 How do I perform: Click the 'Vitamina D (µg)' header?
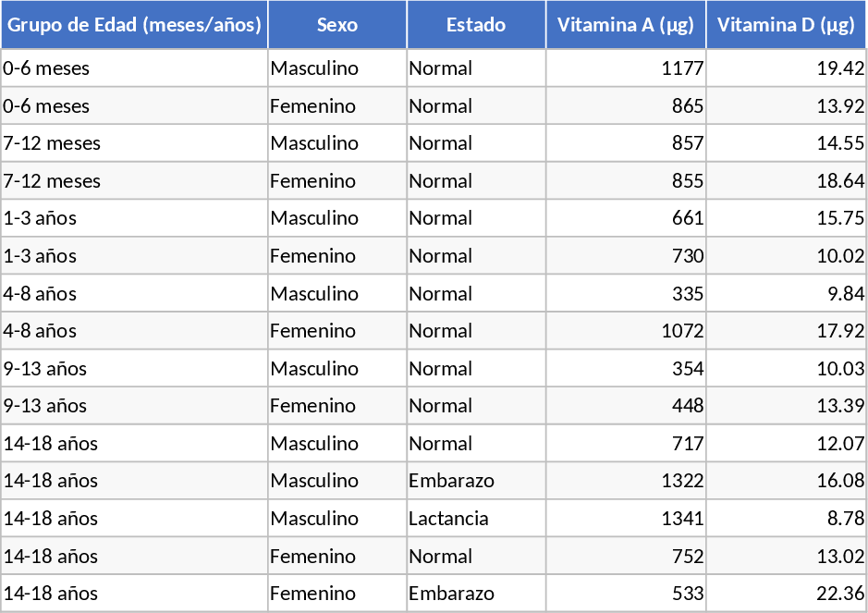(x=786, y=25)
